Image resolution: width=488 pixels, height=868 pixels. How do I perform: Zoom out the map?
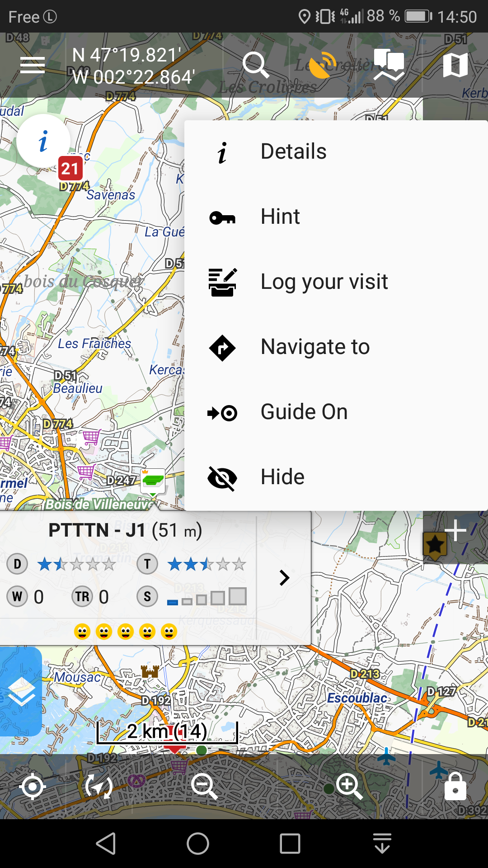(x=204, y=786)
